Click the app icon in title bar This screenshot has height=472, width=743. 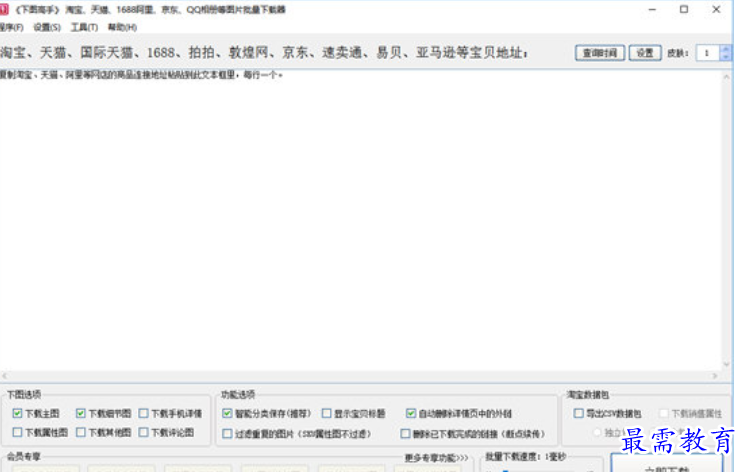point(4,9)
